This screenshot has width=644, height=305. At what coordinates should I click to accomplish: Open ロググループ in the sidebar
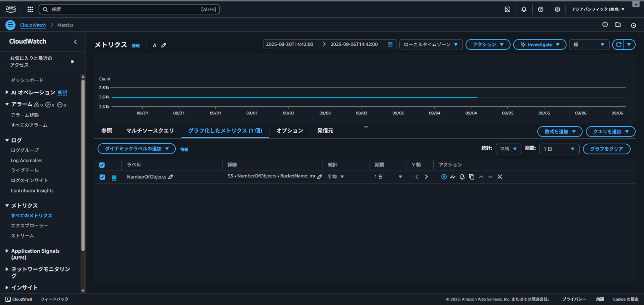[x=25, y=150]
